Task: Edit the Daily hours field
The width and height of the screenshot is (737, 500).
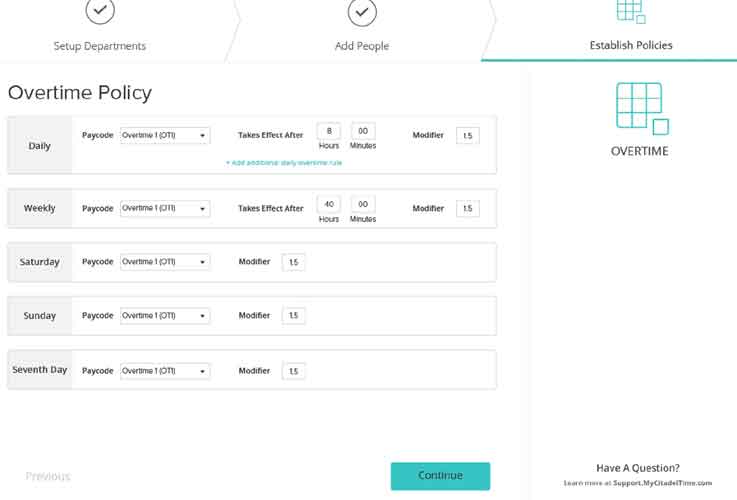Action: tap(328, 131)
